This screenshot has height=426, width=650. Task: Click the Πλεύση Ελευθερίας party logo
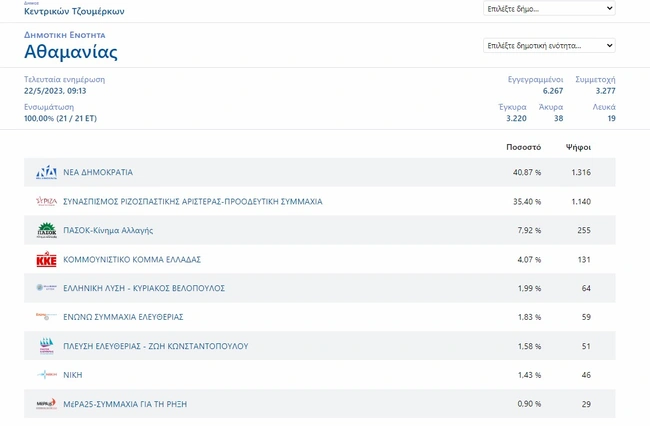click(x=46, y=346)
